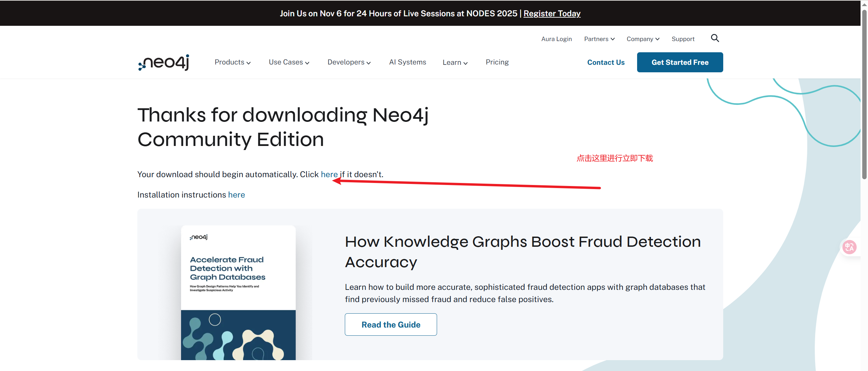The image size is (868, 371).
Task: Expand the Developers menu
Action: [349, 62]
